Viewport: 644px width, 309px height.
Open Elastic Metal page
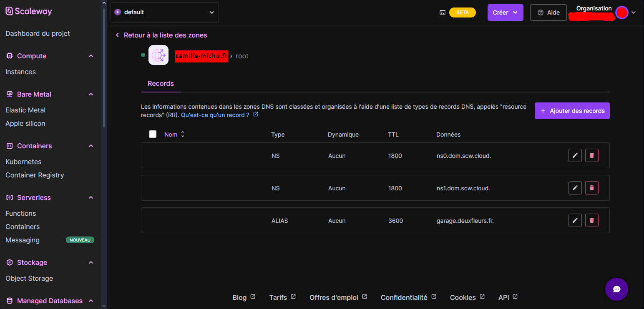[25, 110]
